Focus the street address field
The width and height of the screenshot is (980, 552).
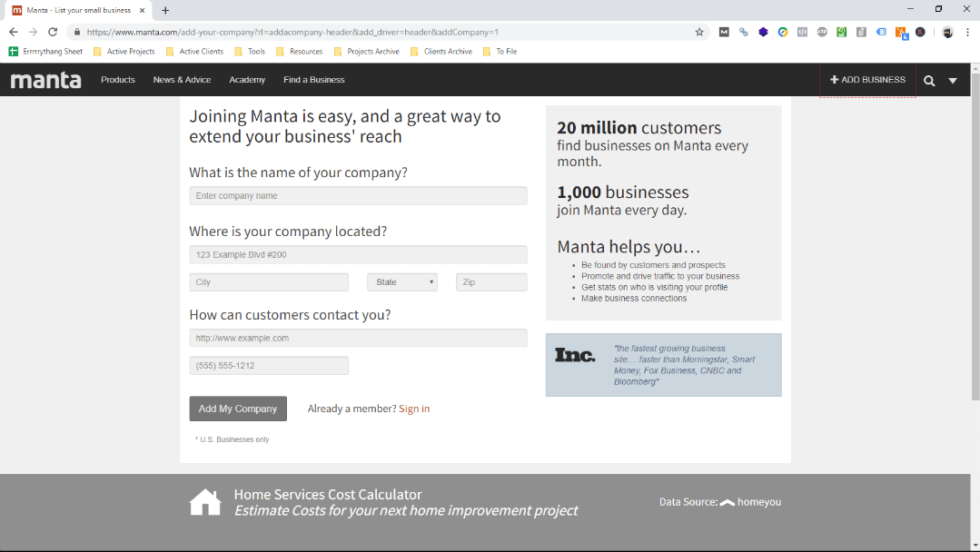[358, 254]
